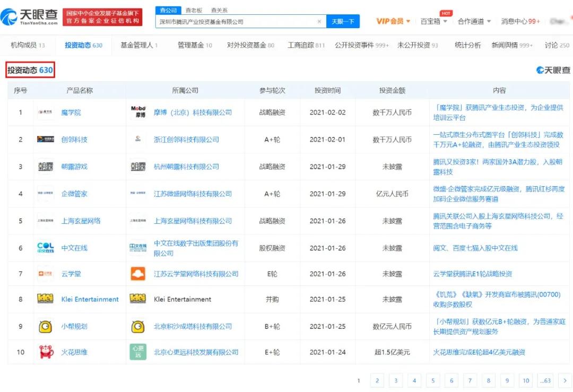The height and width of the screenshot is (392, 573).
Task: Click the 企微管家 product logo
Action: coord(45,193)
